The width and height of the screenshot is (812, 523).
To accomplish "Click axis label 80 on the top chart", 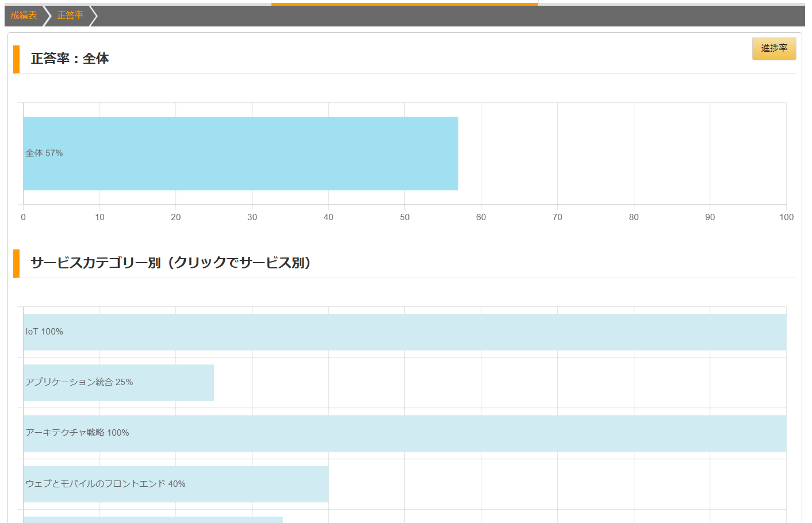I will pos(634,217).
